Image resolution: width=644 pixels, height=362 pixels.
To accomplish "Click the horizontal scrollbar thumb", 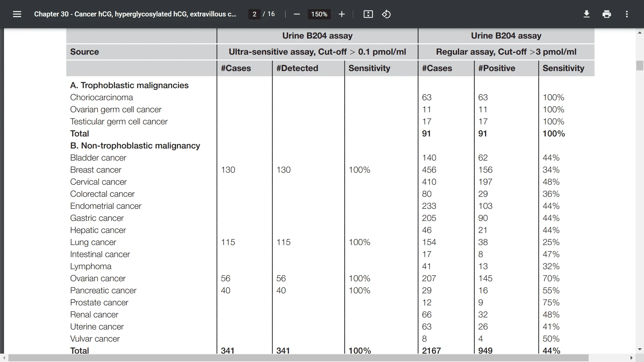I will point(299,358).
